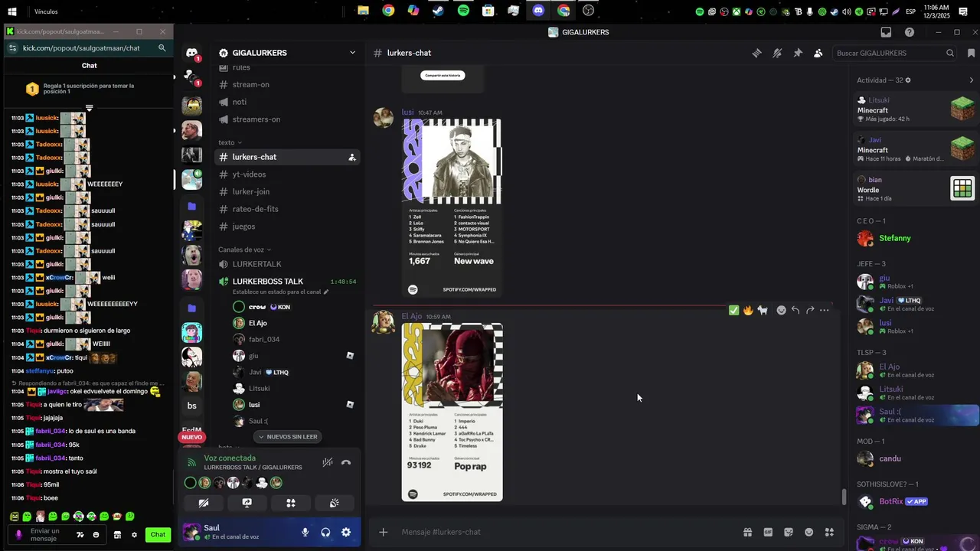Share your screen from voice panel
This screenshot has height=551, width=980.
(247, 503)
